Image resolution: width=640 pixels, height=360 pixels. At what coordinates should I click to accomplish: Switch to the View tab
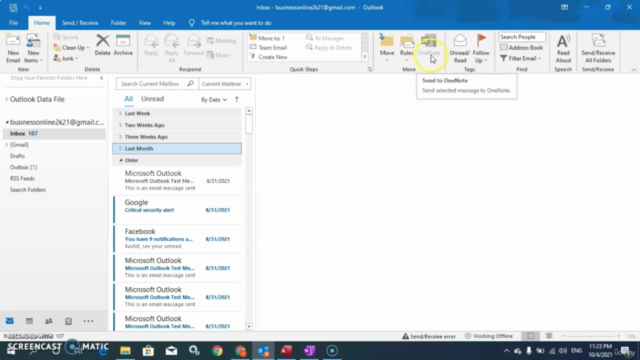point(144,23)
